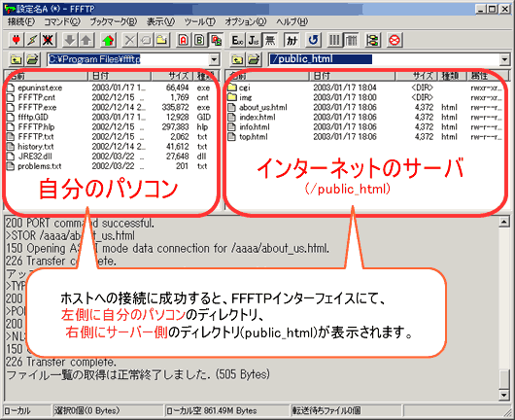Toggle ASCII transfer mode (A button)
This screenshot has width=515, height=420.
click(x=184, y=41)
